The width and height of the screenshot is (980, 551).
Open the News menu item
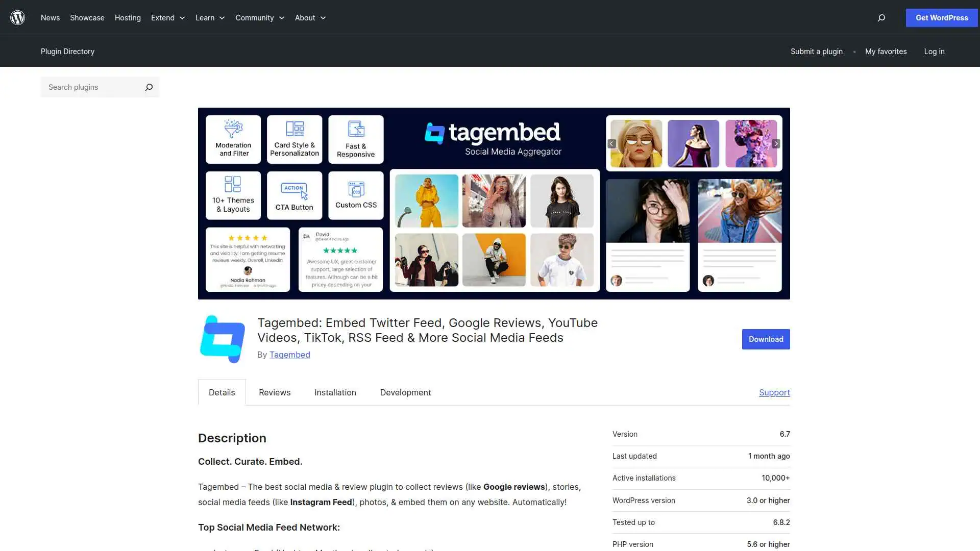coord(50,18)
